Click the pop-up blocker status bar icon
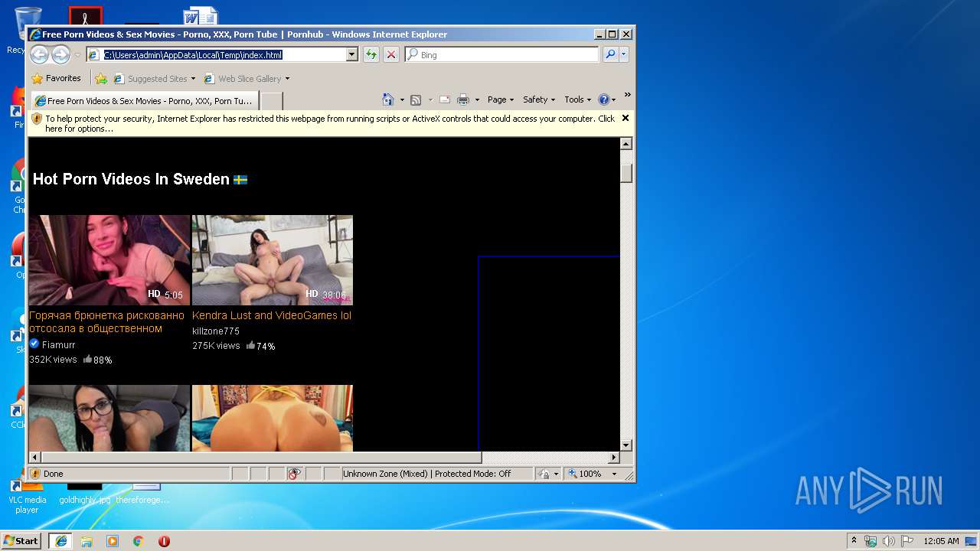 tap(294, 474)
